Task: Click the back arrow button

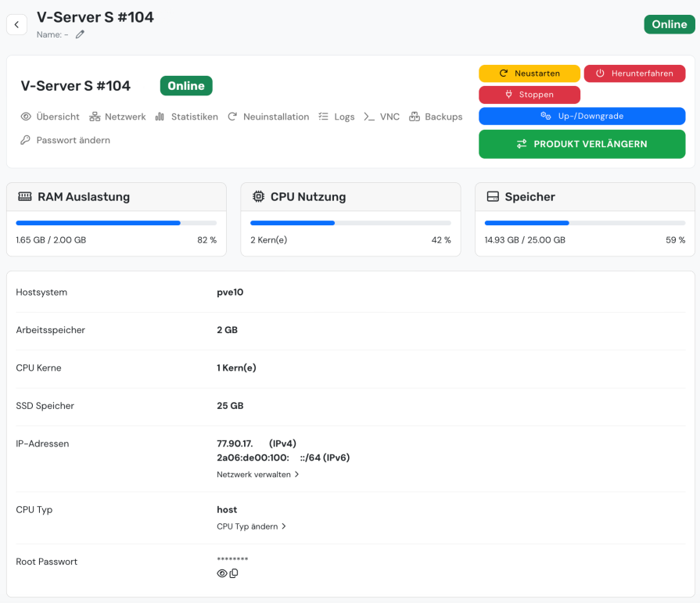Action: 17,24
